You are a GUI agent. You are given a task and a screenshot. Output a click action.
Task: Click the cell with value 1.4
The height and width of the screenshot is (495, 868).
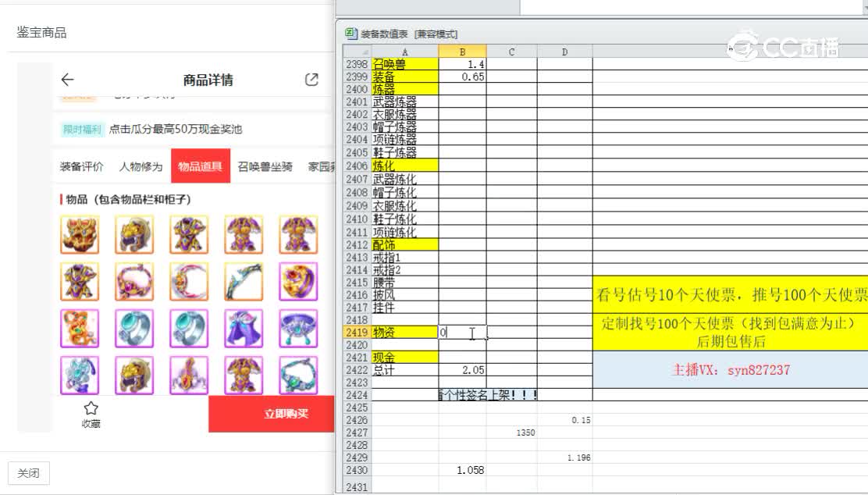462,64
